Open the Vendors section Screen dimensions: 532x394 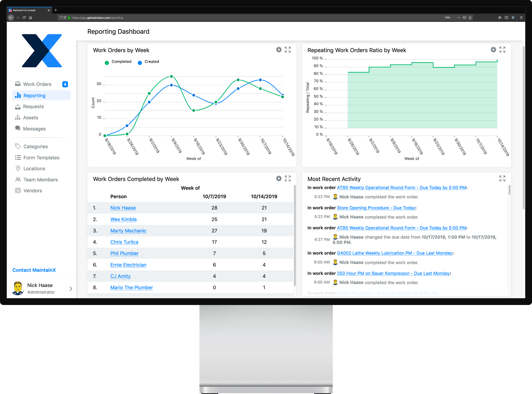pyautogui.click(x=32, y=190)
